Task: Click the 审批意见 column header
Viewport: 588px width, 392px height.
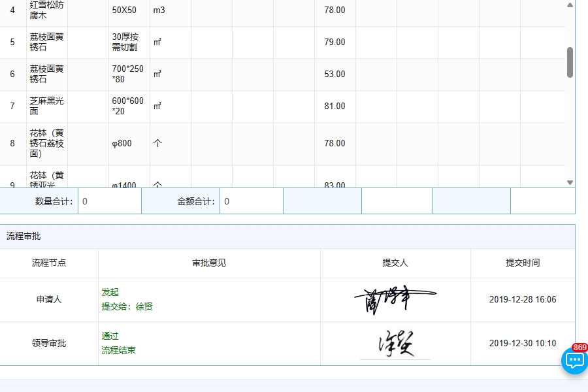Action: [209, 263]
